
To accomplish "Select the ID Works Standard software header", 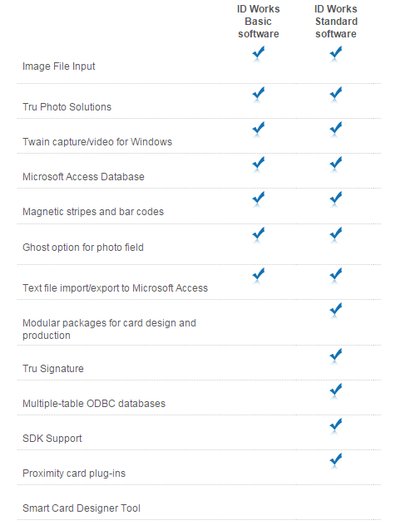I will tap(336, 21).
